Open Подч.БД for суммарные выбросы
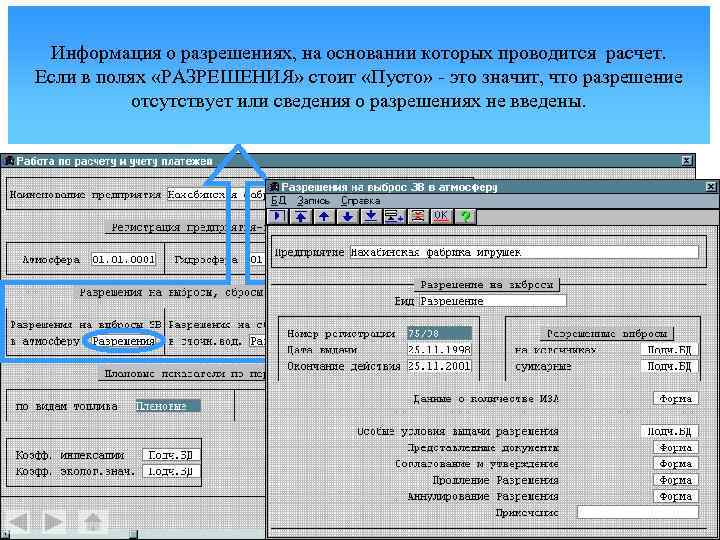The image size is (720, 540). [669, 366]
